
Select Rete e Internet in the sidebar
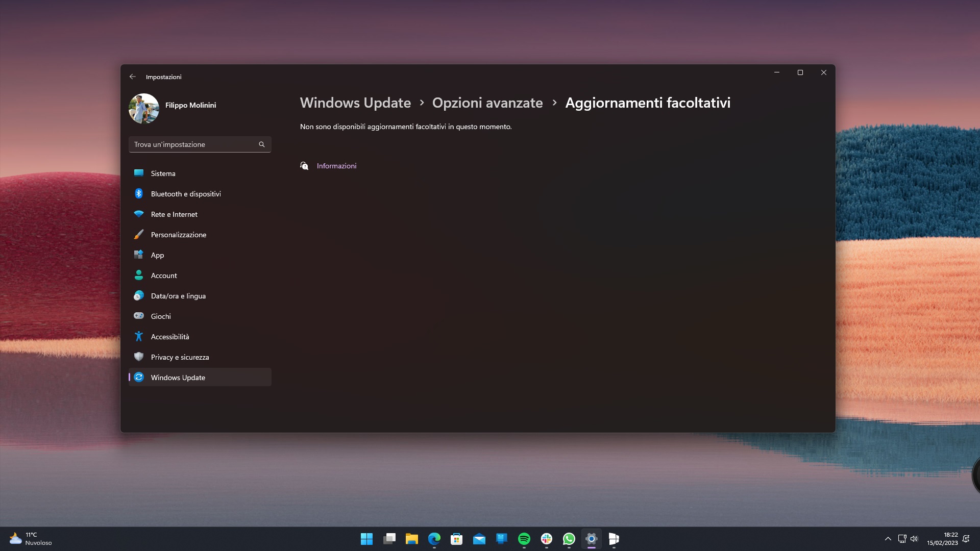pyautogui.click(x=200, y=214)
